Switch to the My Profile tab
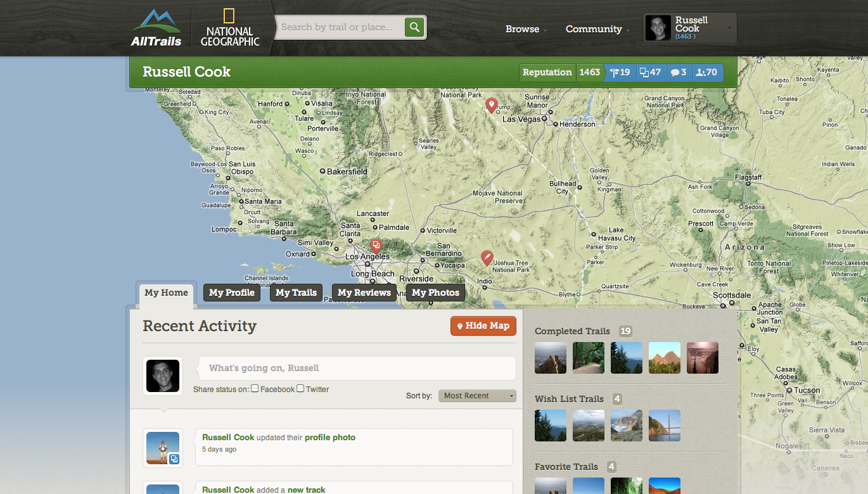This screenshot has width=868, height=494. click(232, 293)
